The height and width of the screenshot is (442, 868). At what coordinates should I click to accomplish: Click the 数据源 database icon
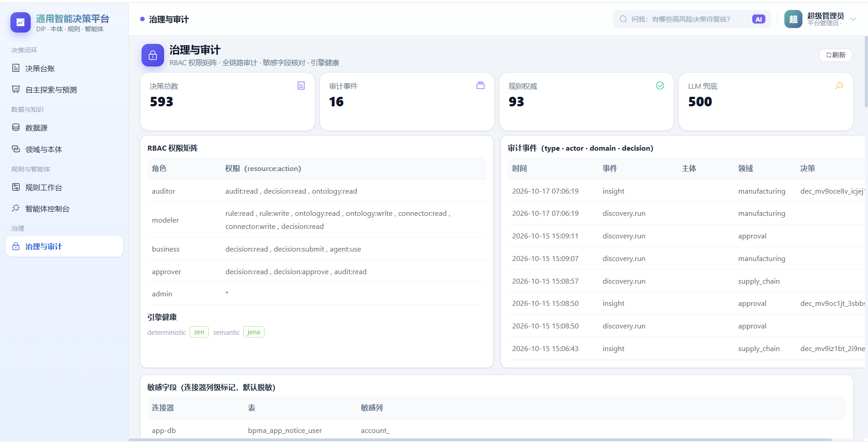click(16, 127)
